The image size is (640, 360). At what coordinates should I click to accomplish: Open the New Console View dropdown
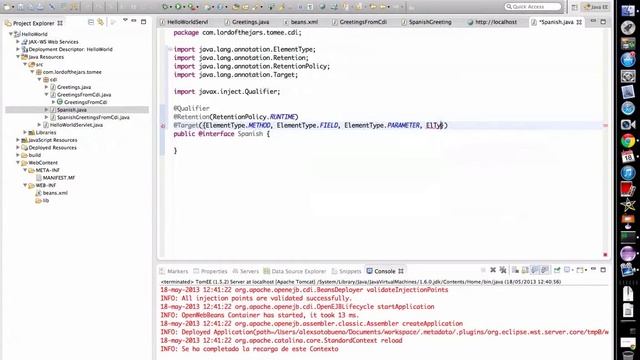581,270
